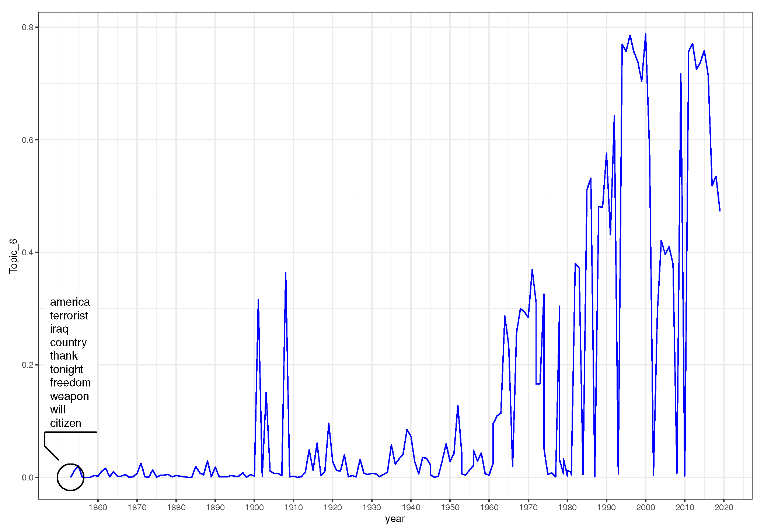Click the word 'citizen' in annotation

pos(66,423)
